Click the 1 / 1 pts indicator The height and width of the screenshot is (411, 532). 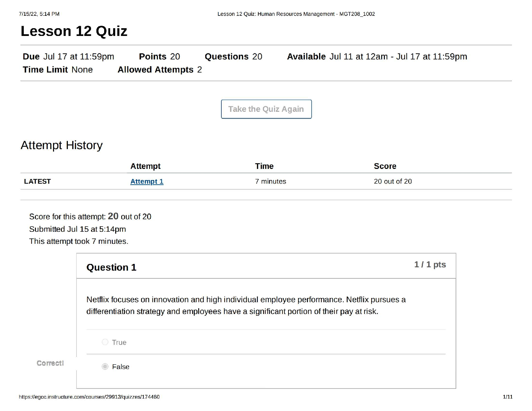click(x=430, y=265)
